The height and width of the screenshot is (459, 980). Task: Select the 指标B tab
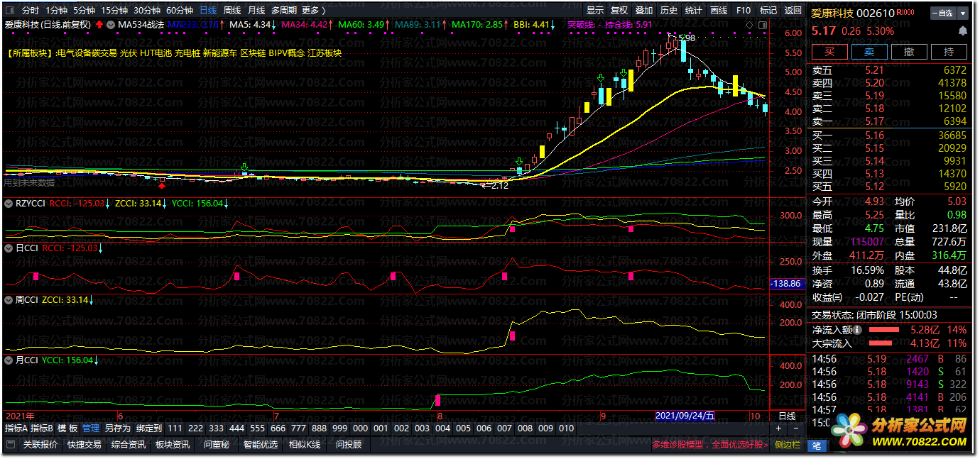[42, 428]
